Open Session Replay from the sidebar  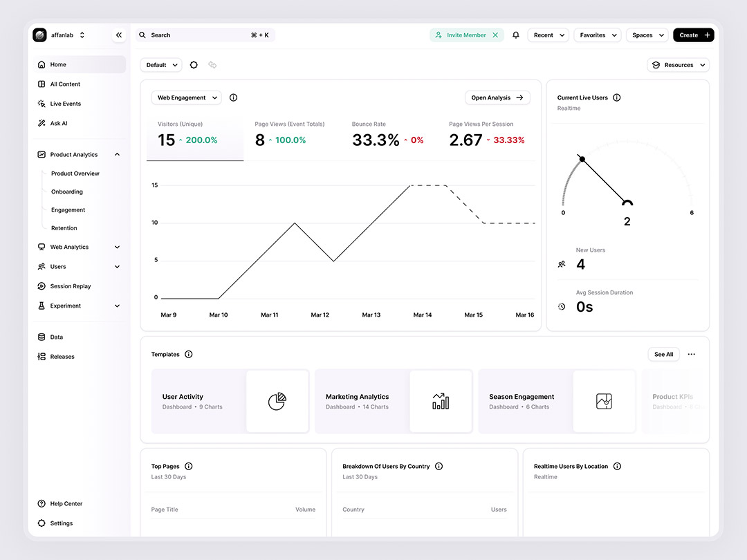point(70,286)
